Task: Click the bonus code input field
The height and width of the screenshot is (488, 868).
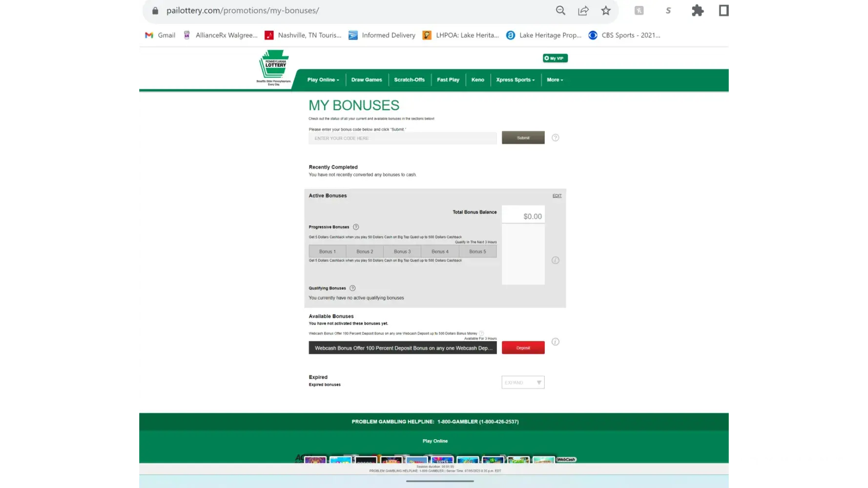Action: coord(402,138)
